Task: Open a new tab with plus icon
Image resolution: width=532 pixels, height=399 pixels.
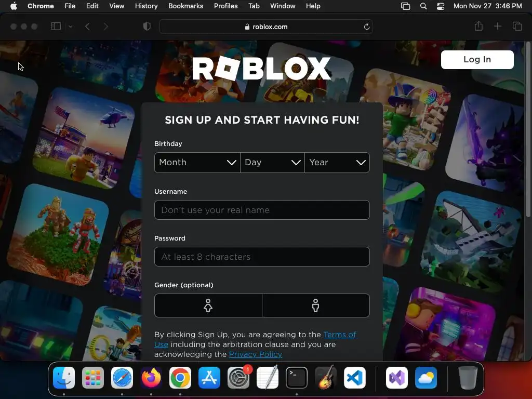Action: 497,26
